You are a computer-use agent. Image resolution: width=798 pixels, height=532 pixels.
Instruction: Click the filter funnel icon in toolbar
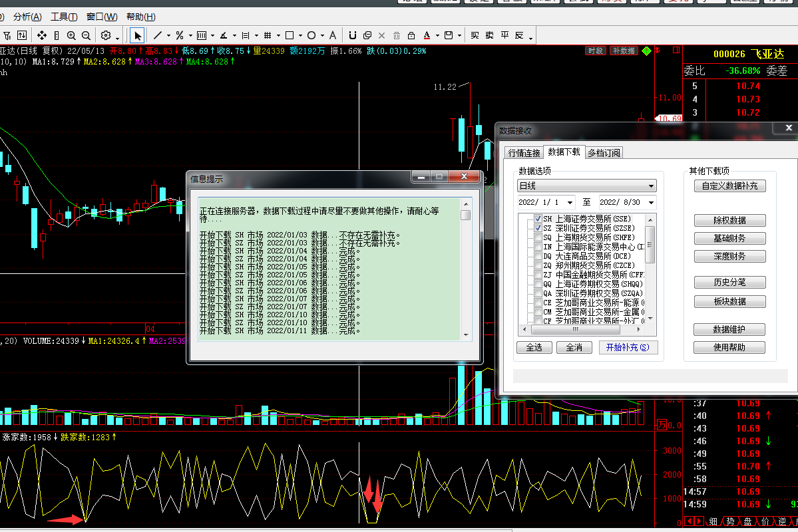pos(7,36)
